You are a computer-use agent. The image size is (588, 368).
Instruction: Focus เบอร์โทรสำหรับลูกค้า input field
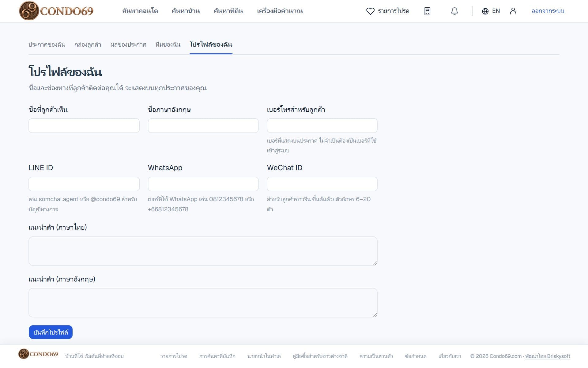(322, 126)
